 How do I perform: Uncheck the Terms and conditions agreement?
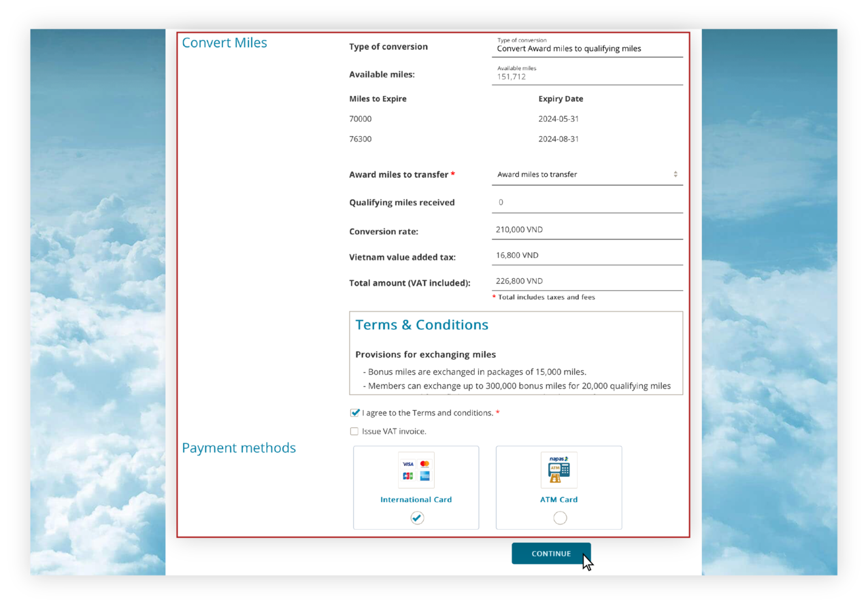point(354,412)
